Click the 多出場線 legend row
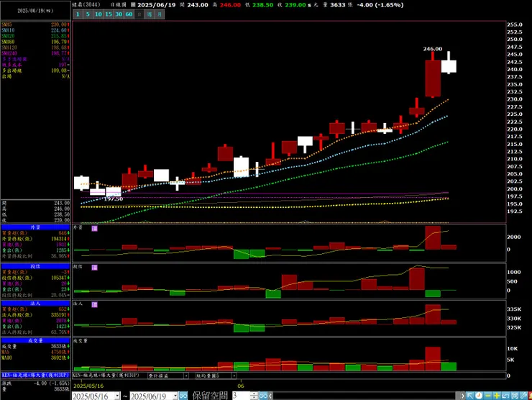The height and width of the screenshot is (400, 532). tap(35, 71)
